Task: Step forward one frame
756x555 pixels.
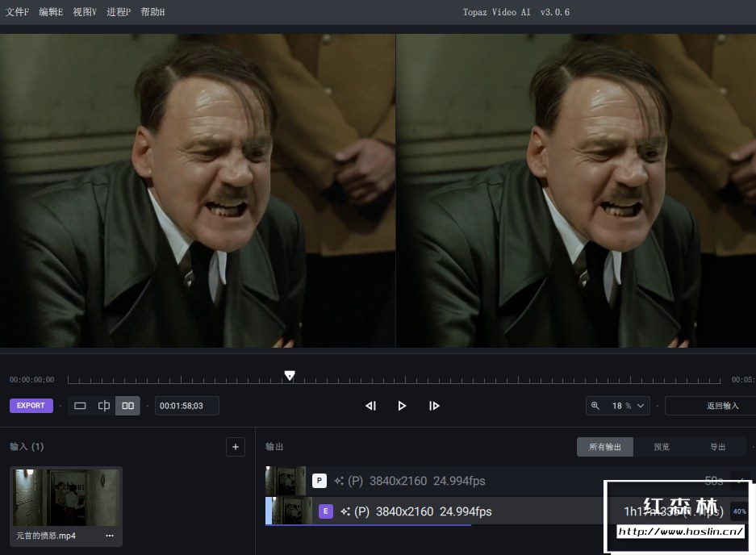Action: click(x=434, y=406)
